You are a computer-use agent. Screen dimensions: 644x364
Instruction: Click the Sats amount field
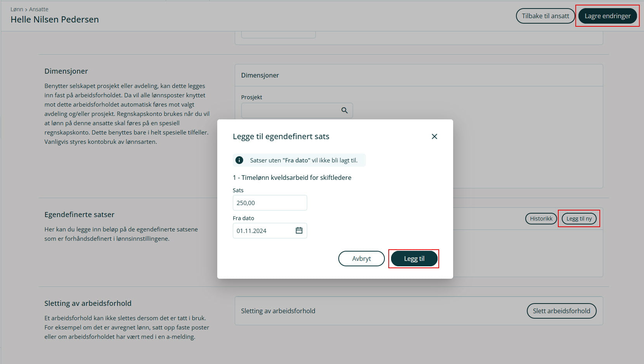tap(270, 203)
